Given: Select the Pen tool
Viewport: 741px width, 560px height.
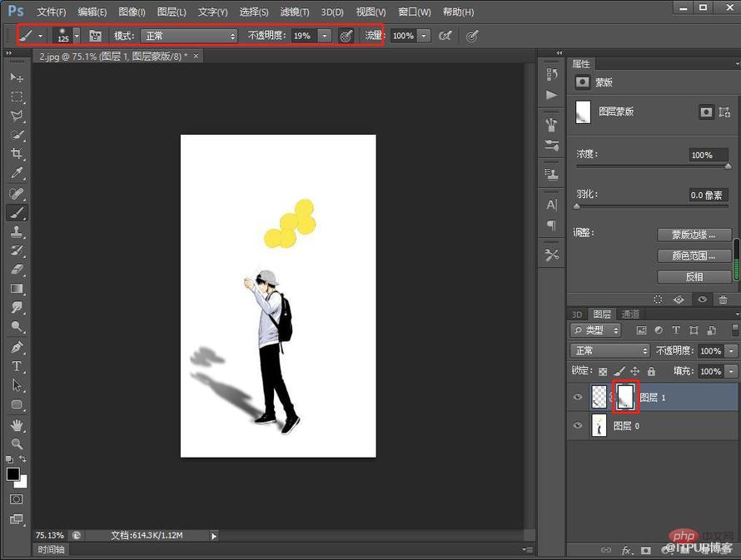Looking at the screenshot, I should click(17, 347).
